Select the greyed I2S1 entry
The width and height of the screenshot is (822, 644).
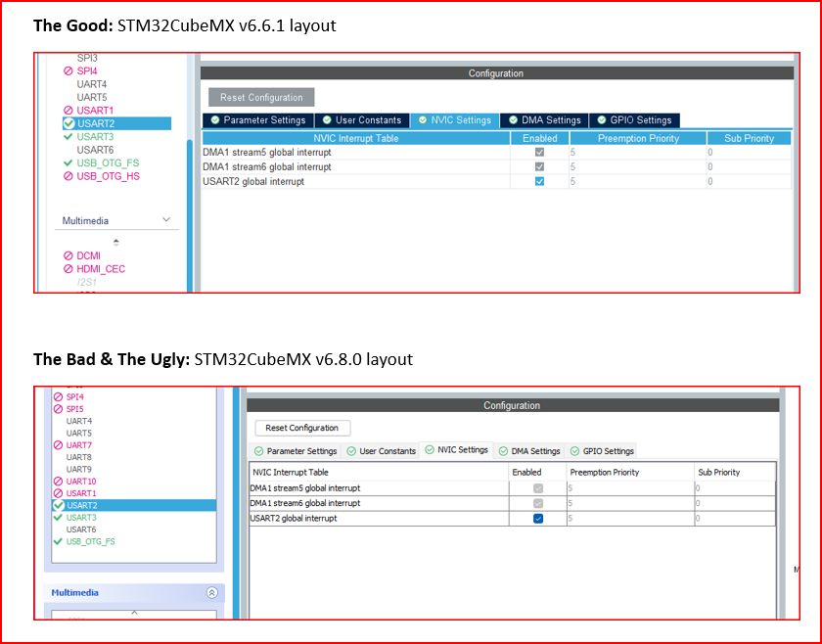pos(87,282)
